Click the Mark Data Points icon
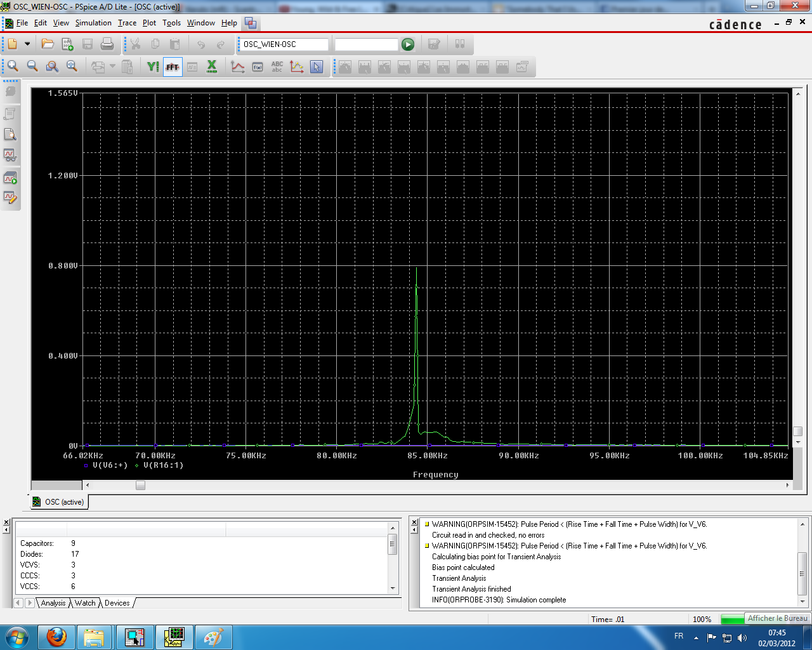Image resolution: width=812 pixels, height=650 pixels. coord(297,66)
